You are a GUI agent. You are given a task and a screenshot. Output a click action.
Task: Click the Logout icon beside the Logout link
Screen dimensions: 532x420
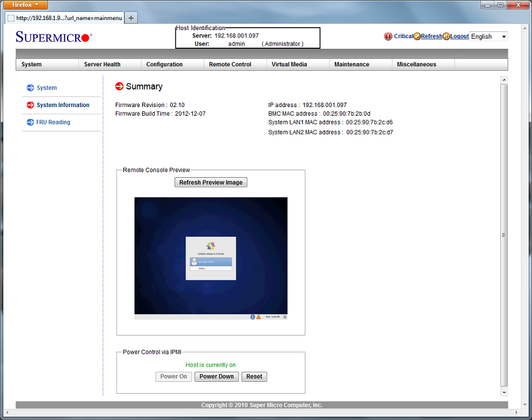click(x=446, y=36)
